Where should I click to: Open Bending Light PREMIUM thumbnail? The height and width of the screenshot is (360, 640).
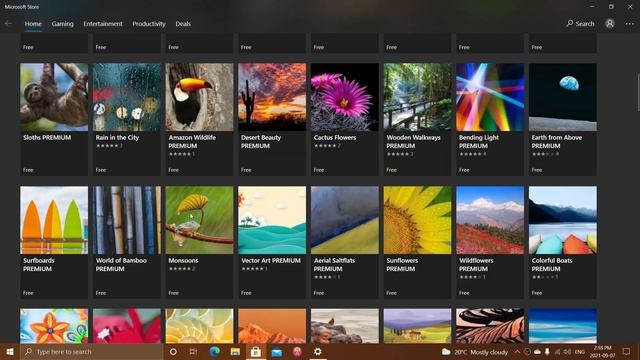(490, 97)
